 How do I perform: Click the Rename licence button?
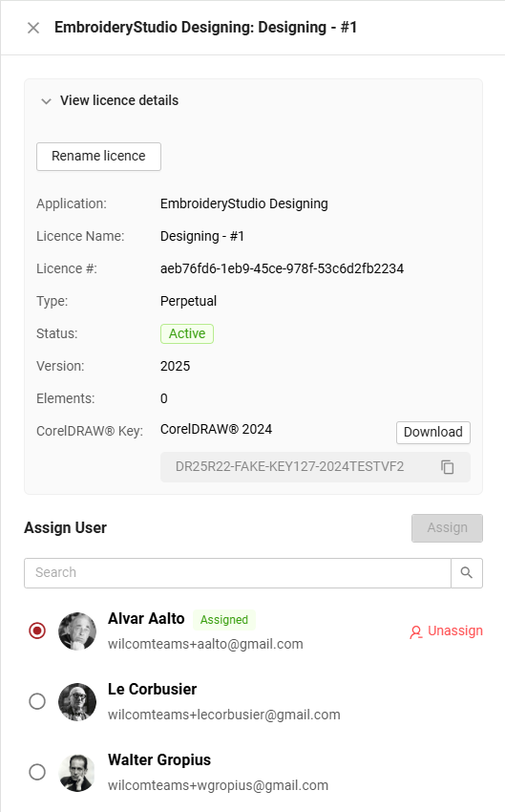pyautogui.click(x=98, y=157)
